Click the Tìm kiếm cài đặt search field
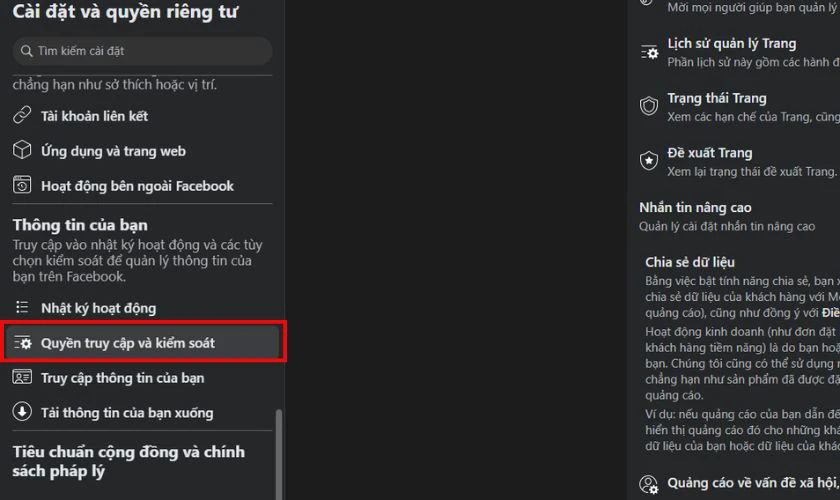840x500 pixels. coord(142,51)
